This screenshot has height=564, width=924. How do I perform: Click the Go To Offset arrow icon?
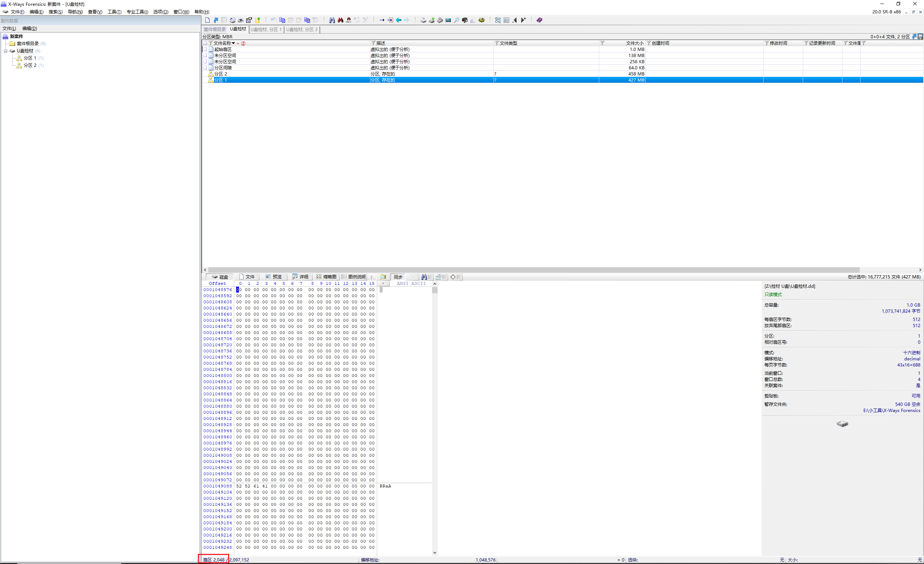pos(382,20)
